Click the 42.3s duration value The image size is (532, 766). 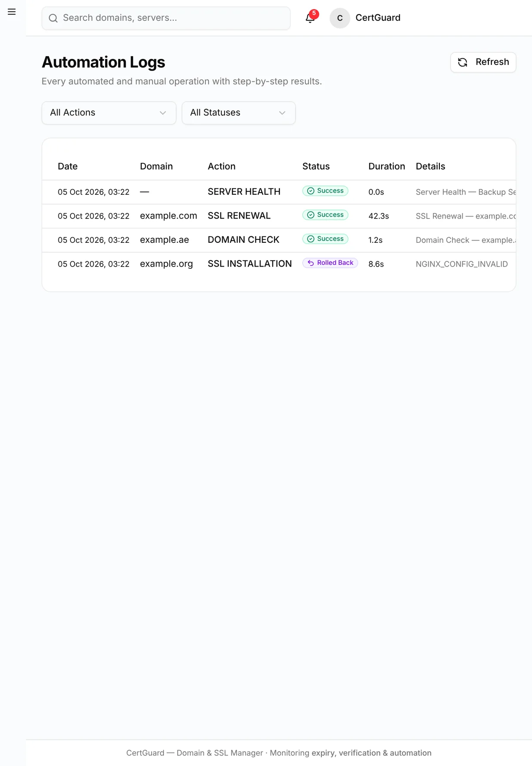tap(379, 216)
